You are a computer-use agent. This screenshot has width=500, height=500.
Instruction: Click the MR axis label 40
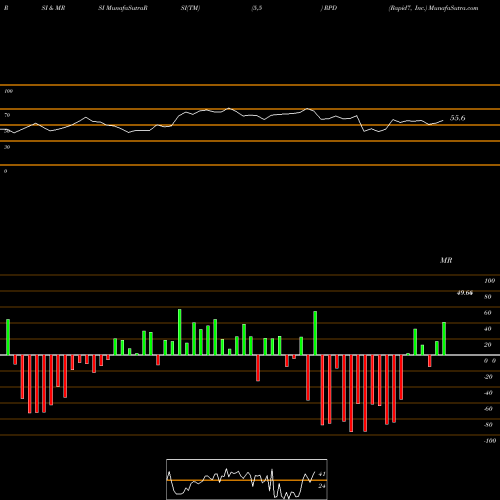click(487, 329)
